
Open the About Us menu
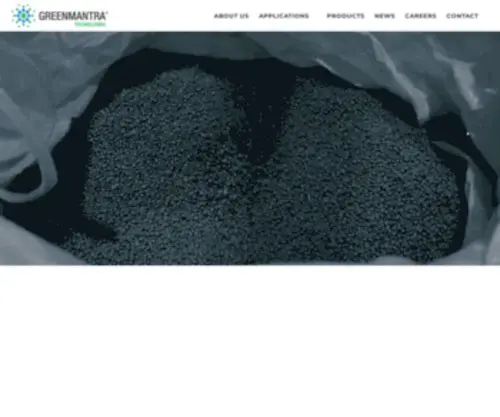(x=231, y=16)
